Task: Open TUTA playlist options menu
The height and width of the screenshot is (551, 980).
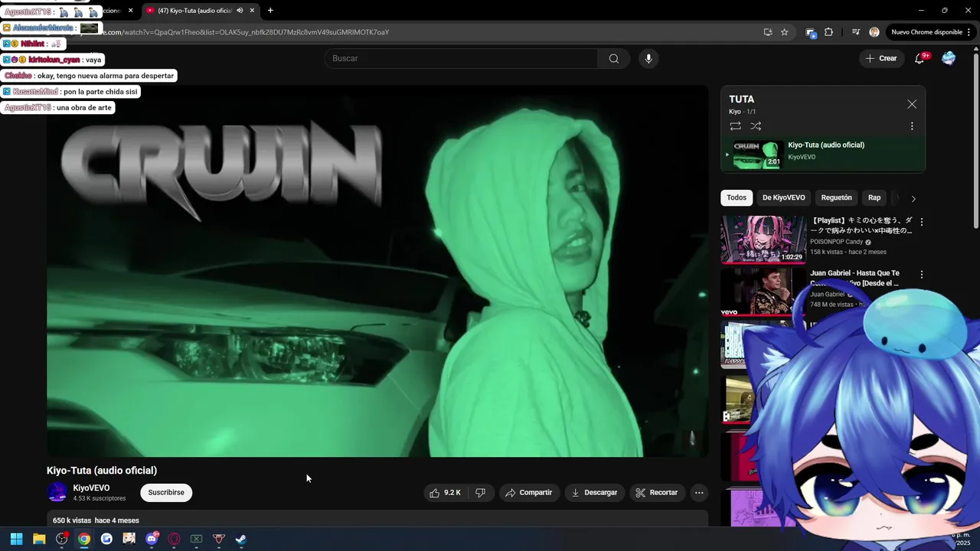Action: point(912,126)
